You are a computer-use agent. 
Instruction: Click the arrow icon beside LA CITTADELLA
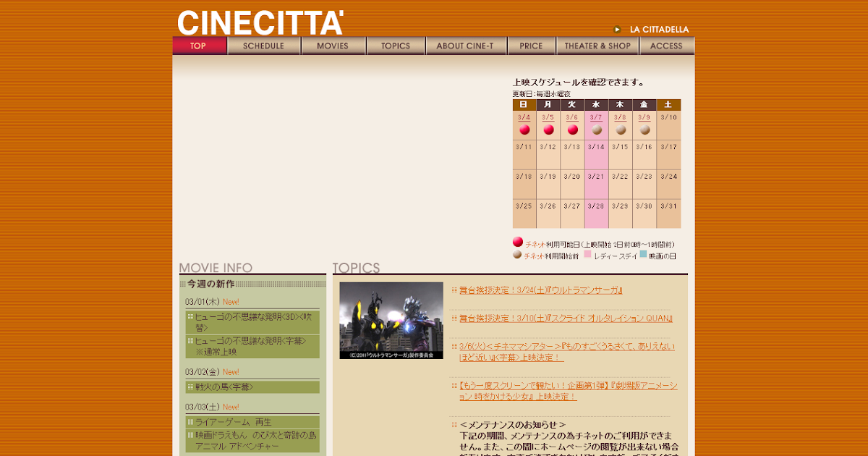[x=617, y=30]
